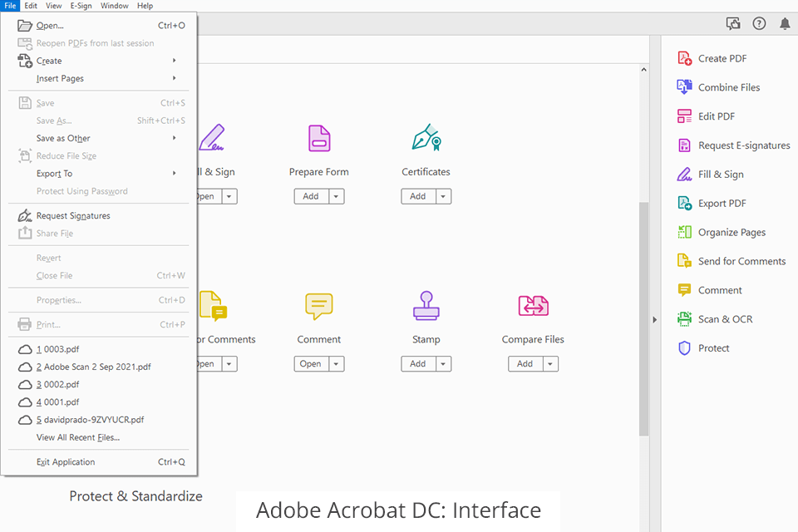Choose Open... from the File menu
The height and width of the screenshot is (532, 798).
pos(50,26)
